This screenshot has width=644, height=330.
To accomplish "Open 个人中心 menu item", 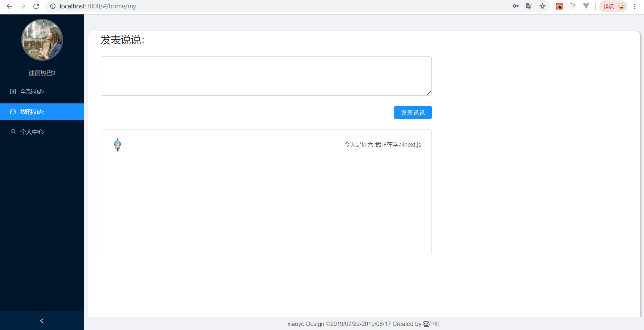I will point(42,132).
